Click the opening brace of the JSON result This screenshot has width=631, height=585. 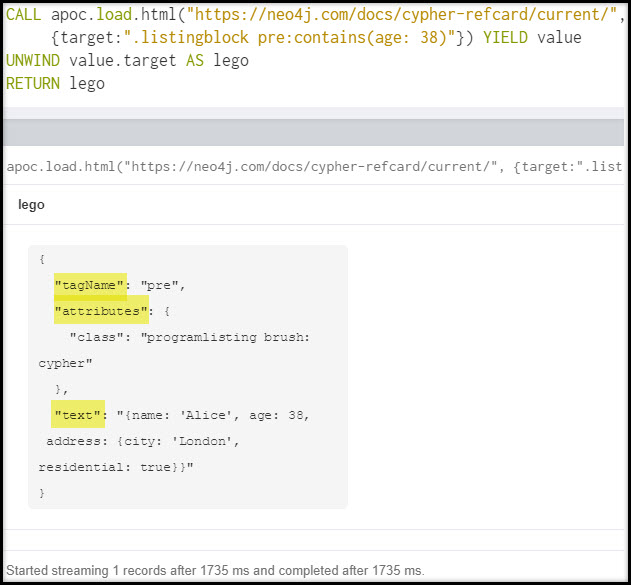[42, 259]
